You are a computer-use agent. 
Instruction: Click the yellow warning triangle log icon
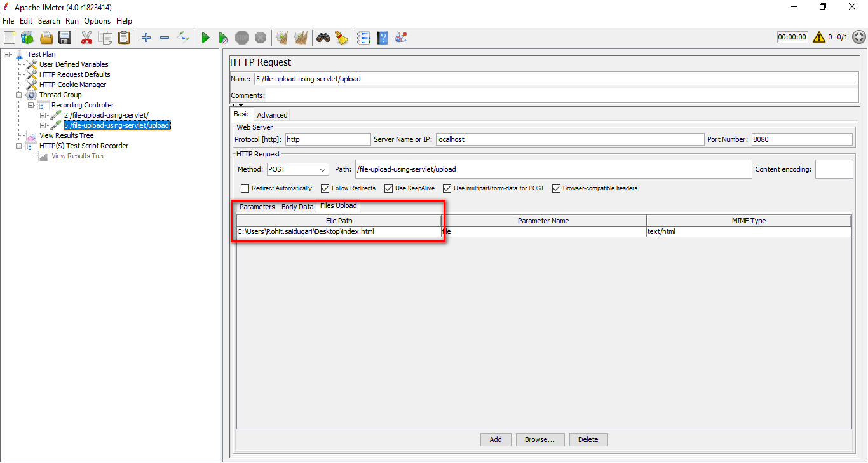tap(818, 37)
